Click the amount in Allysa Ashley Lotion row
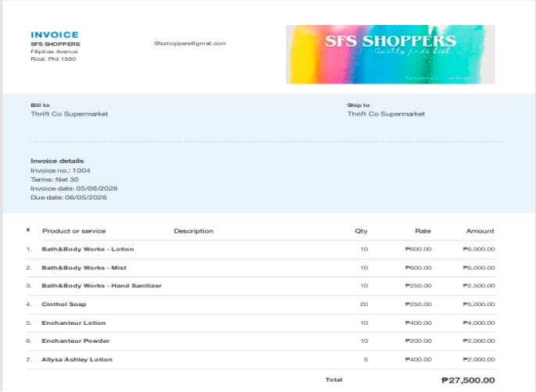The image size is (536, 392). (x=479, y=359)
